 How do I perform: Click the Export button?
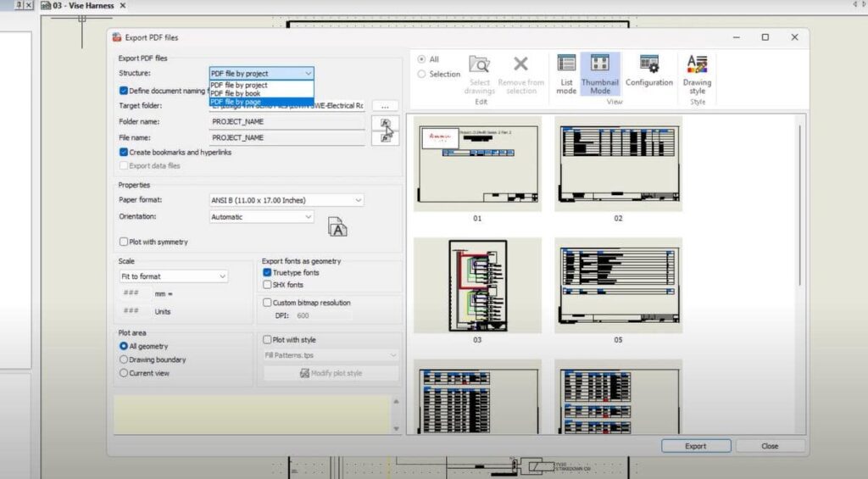click(x=695, y=446)
